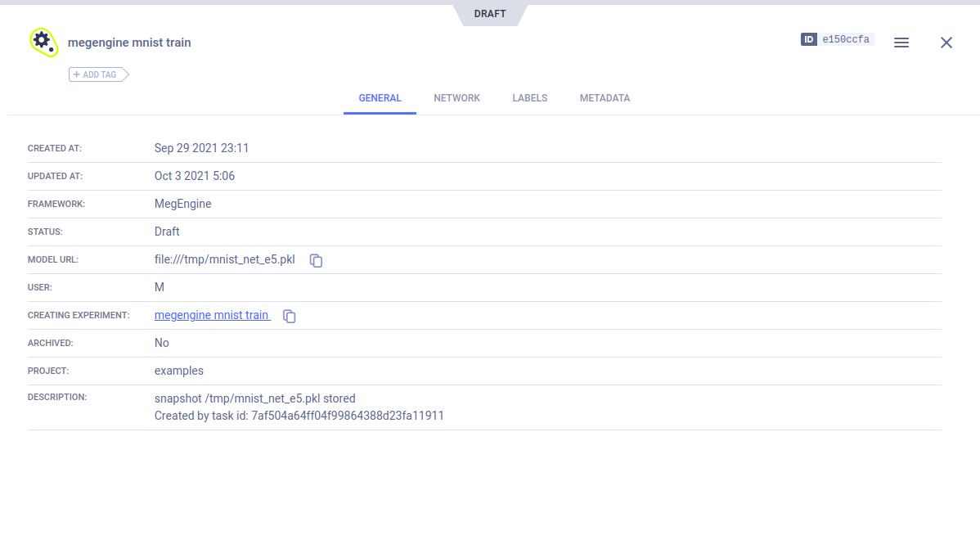Click the Created At date value

pos(201,148)
